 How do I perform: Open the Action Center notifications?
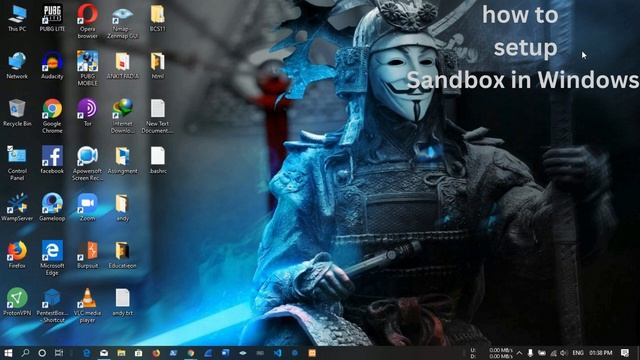click(625, 353)
